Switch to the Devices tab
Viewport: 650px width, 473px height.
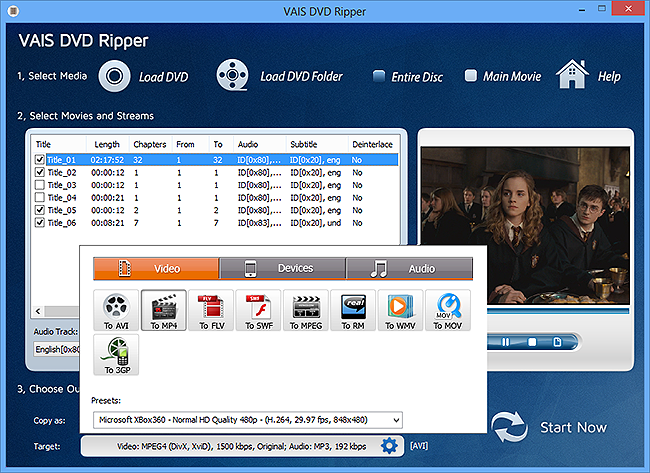click(282, 268)
